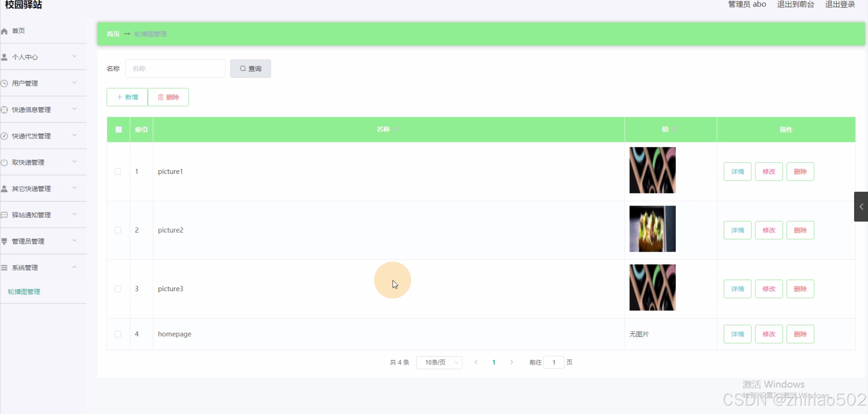Check the checkbox for picture2 row

pos(118,230)
